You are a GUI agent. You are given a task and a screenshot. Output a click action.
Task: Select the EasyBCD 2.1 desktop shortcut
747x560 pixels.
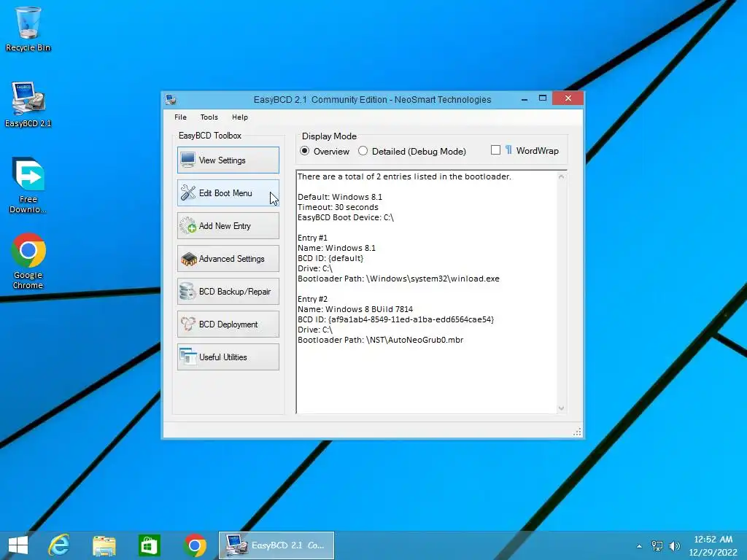[x=28, y=104]
